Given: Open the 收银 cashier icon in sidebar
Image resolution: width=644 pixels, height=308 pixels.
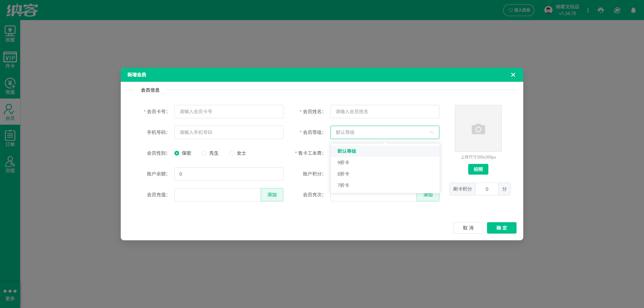Looking at the screenshot, I should [x=10, y=34].
